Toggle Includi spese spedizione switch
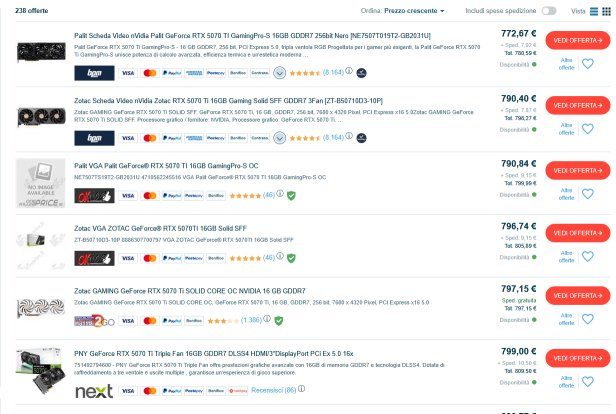This screenshot has width=616, height=414. pyautogui.click(x=549, y=11)
